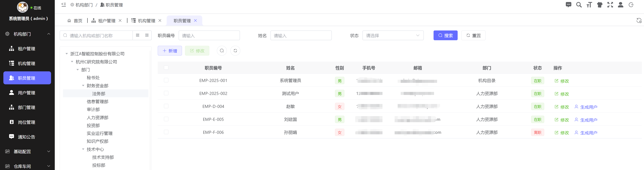The image size is (644, 170).
Task: Refresh the employee table with the reload icon
Action: coord(235,50)
